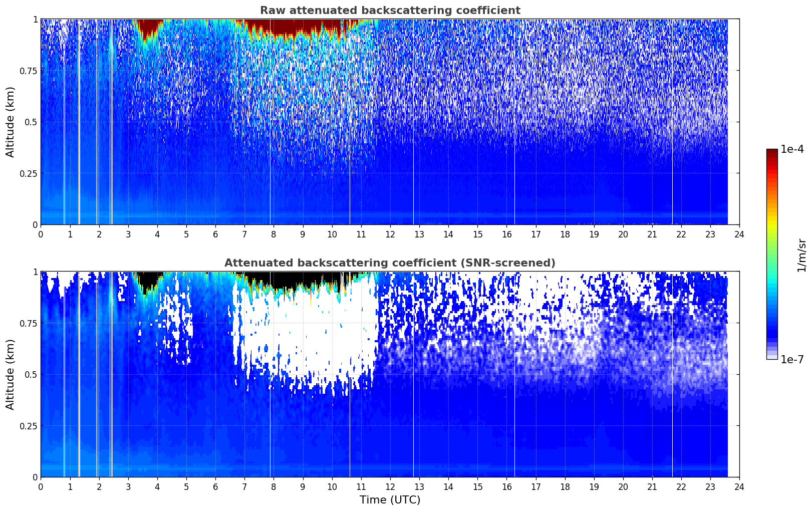Click the 0.75 altitude tick on top plot
Screen dimensions: 812x511
coord(29,71)
